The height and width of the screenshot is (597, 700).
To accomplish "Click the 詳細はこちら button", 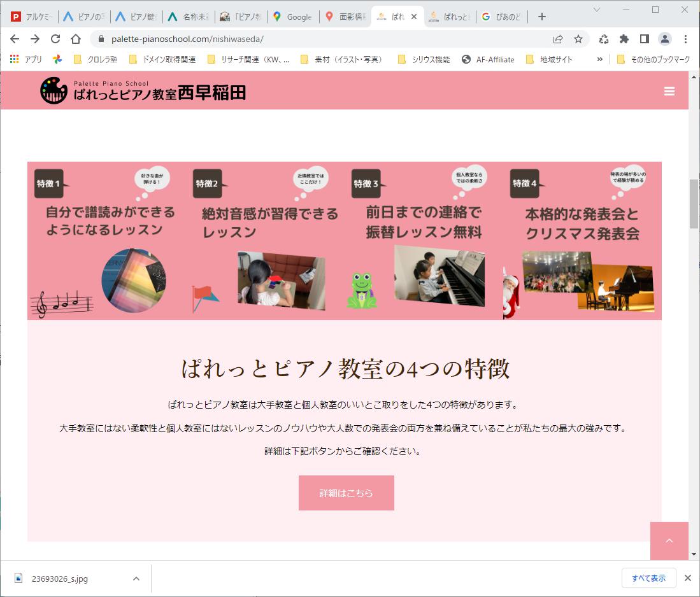I will pyautogui.click(x=346, y=493).
